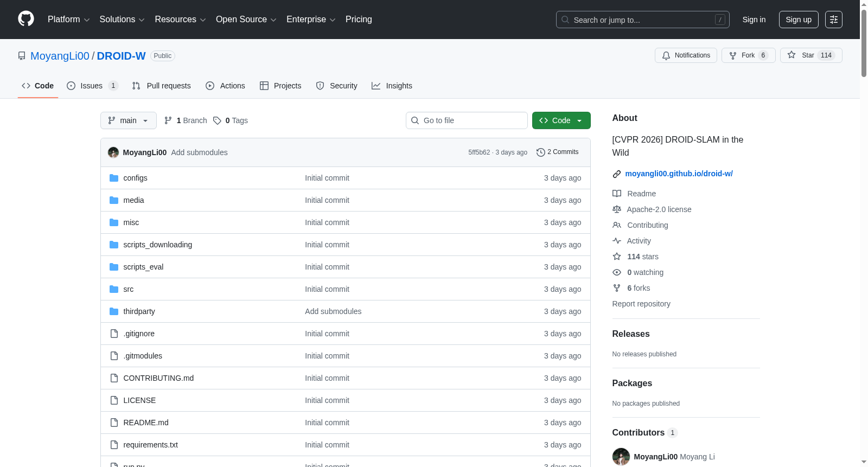Open the Enterprise dropdown menu
The width and height of the screenshot is (868, 467).
311,20
